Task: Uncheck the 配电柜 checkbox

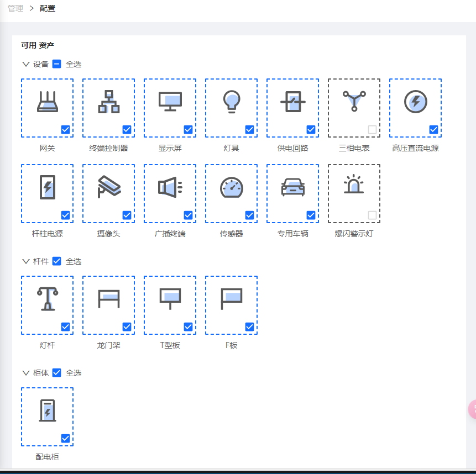Action: 66,438
